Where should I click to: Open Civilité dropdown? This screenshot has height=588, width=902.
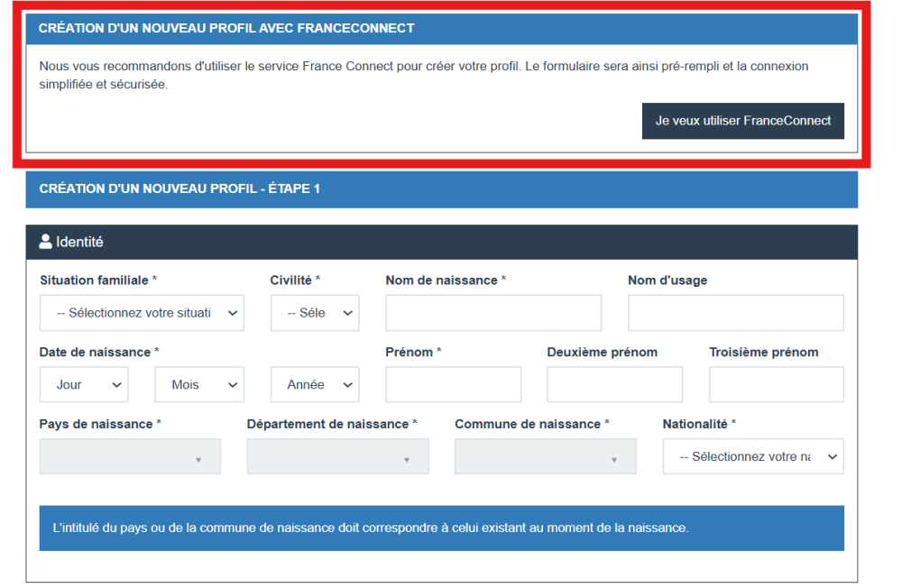pos(315,313)
